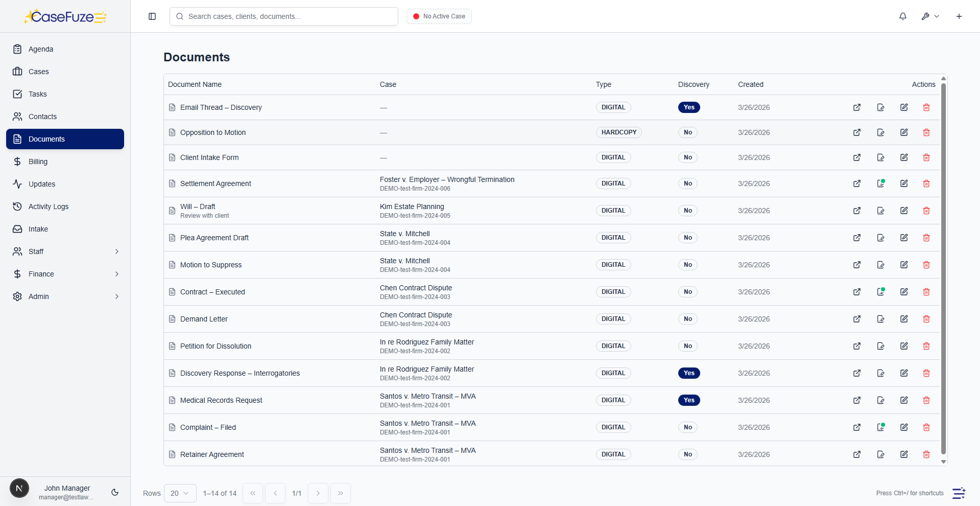Open the notifications bell
The height and width of the screenshot is (506, 980).
click(x=902, y=16)
